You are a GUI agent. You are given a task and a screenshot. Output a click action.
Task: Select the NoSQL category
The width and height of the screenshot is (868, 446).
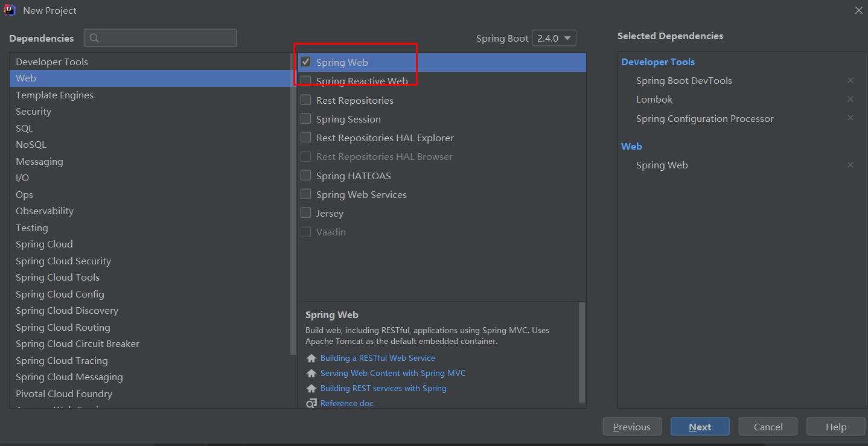pyautogui.click(x=150, y=145)
